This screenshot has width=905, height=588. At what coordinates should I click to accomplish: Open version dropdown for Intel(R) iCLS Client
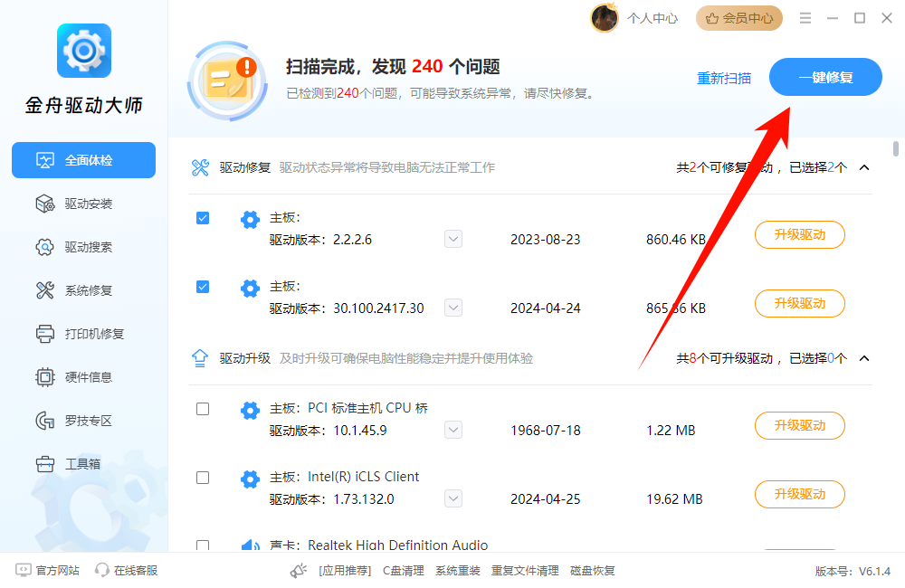click(x=452, y=498)
